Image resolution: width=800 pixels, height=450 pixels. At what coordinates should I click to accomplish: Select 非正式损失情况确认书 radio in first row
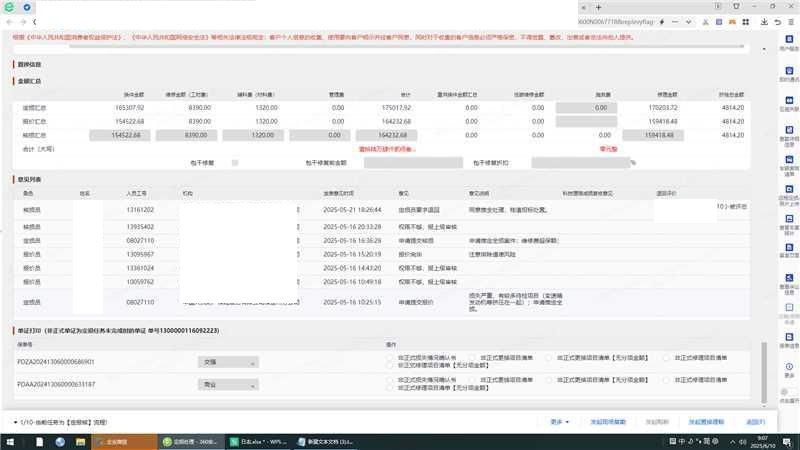point(390,355)
